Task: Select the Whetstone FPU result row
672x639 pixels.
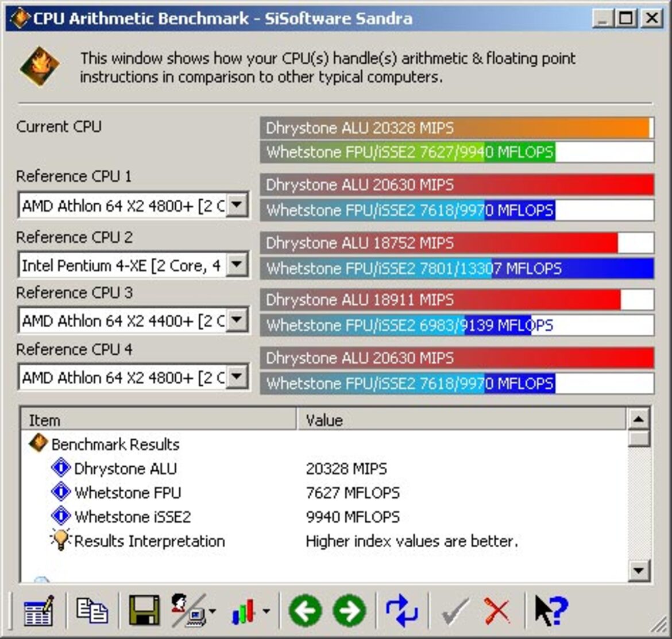Action: pos(323,492)
